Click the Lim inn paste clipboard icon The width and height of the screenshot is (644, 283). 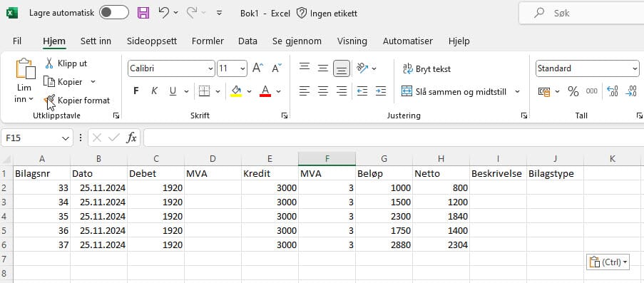pos(26,68)
